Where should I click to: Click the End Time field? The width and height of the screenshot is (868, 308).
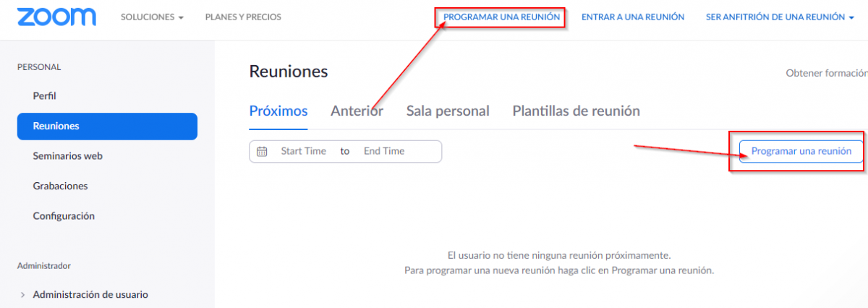[x=384, y=151]
